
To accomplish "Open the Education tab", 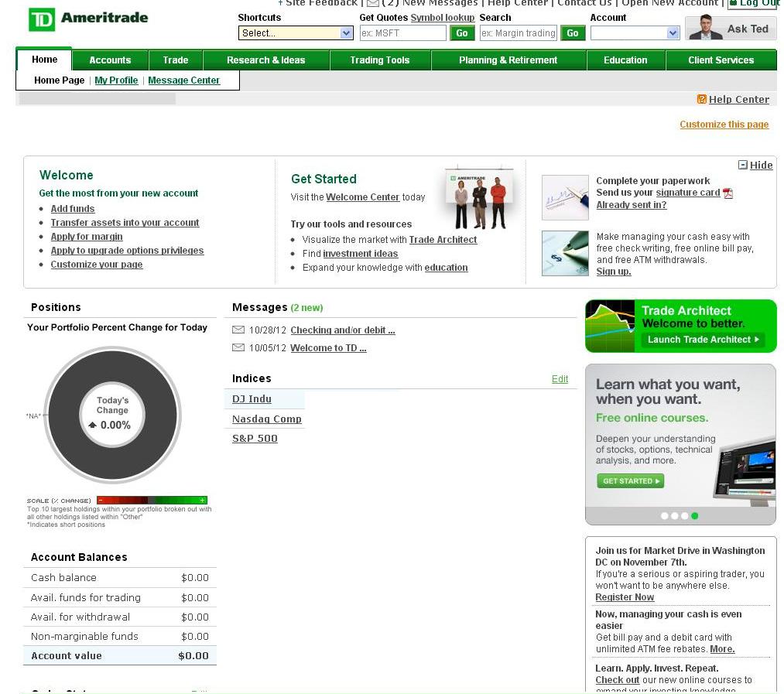I will coord(625,60).
